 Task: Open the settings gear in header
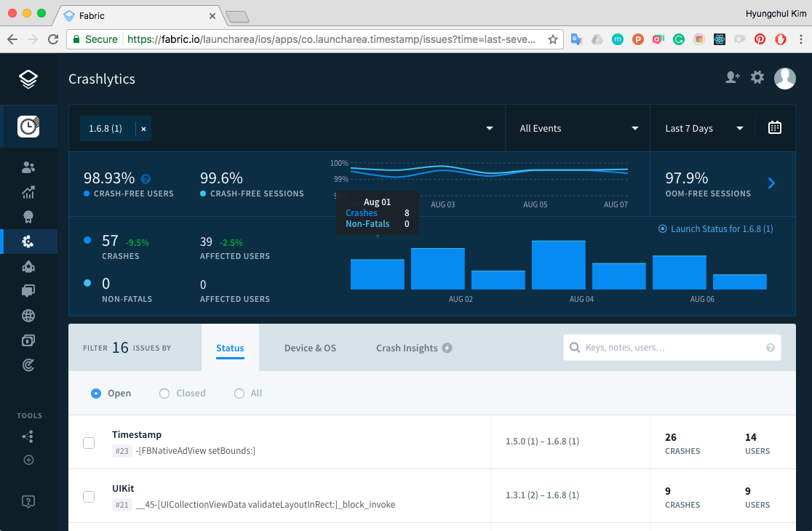point(757,78)
